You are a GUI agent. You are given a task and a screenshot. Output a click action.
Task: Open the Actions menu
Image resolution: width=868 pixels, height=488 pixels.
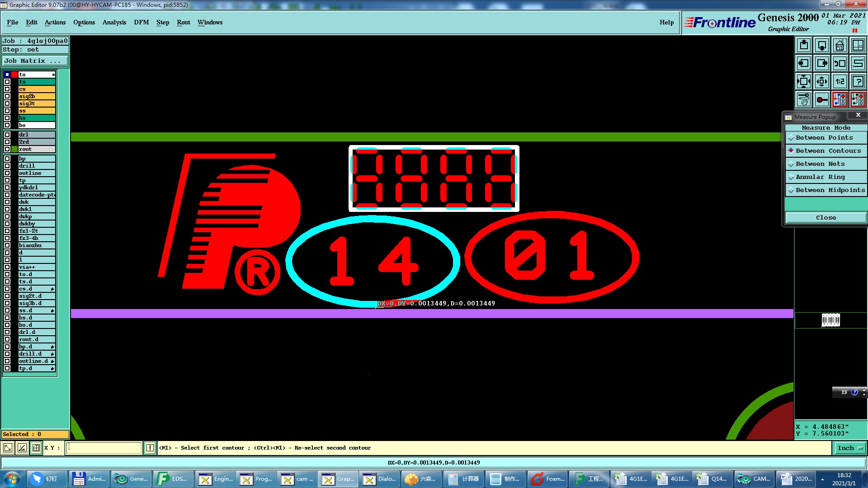[x=55, y=23]
